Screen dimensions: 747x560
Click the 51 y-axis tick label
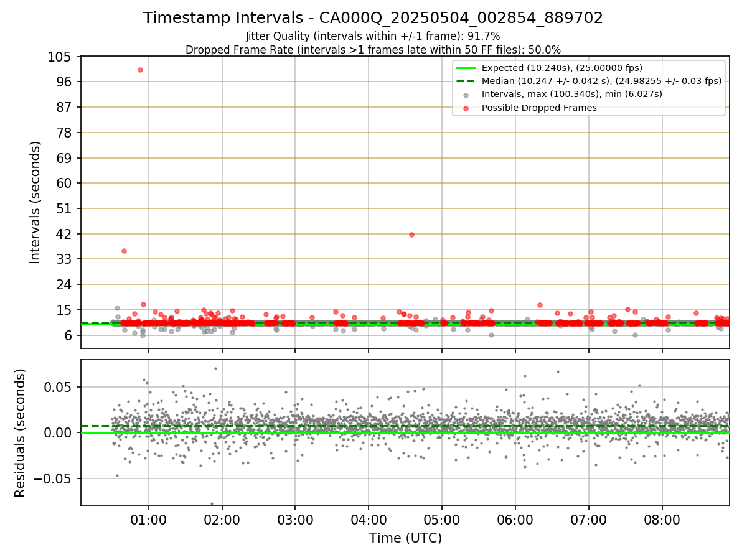(x=65, y=209)
